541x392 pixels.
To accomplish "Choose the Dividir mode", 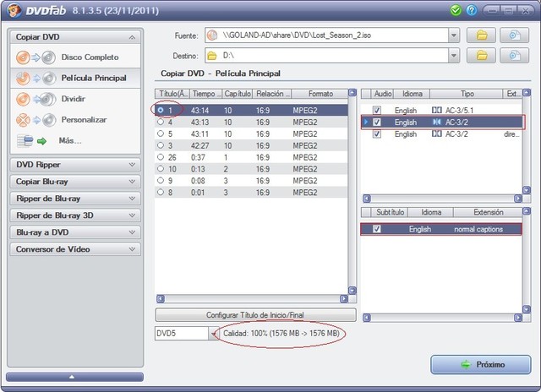I will pos(74,99).
